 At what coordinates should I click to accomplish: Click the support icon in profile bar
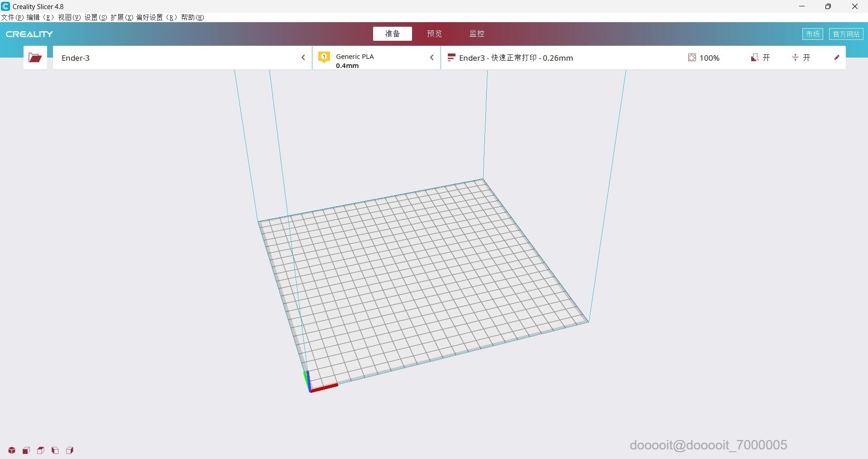[x=754, y=58]
